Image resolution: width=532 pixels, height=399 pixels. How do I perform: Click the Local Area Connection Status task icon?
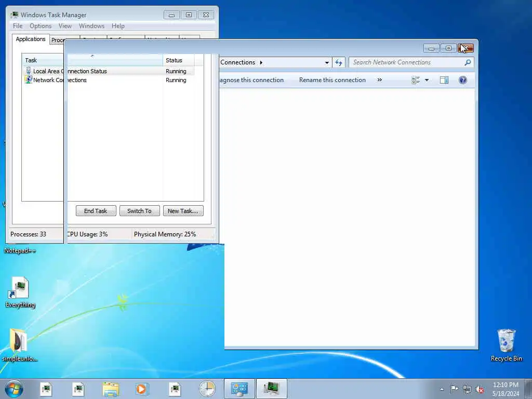29,71
